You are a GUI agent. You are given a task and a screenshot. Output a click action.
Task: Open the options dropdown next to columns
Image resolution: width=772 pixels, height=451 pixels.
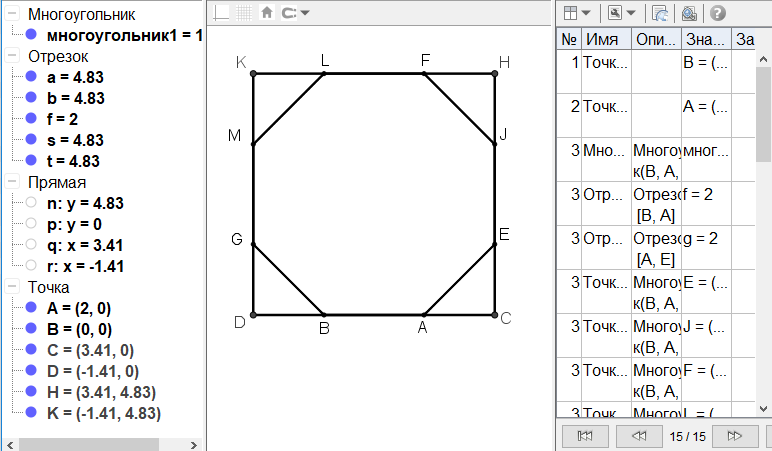coord(621,13)
